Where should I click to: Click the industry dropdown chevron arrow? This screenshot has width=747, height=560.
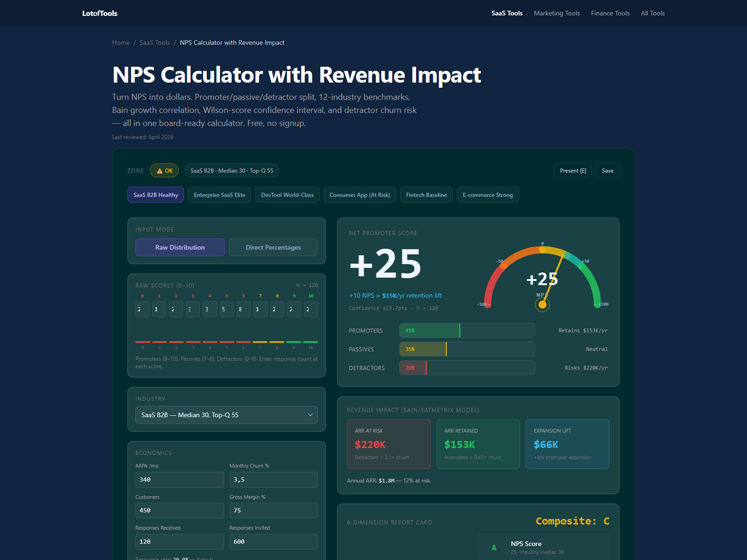(310, 415)
